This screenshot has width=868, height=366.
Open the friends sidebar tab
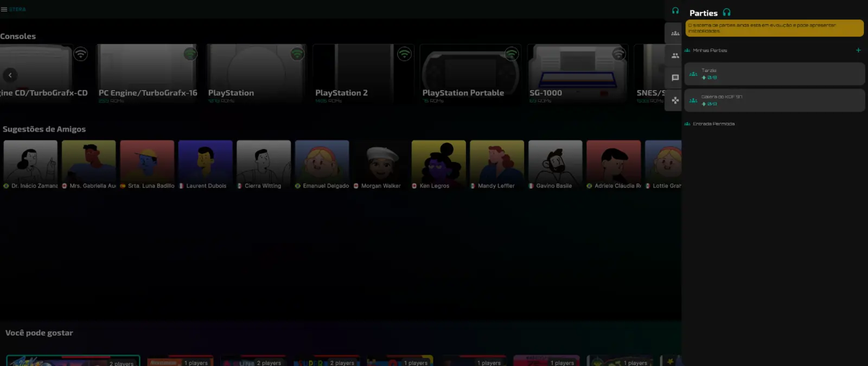coord(675,55)
